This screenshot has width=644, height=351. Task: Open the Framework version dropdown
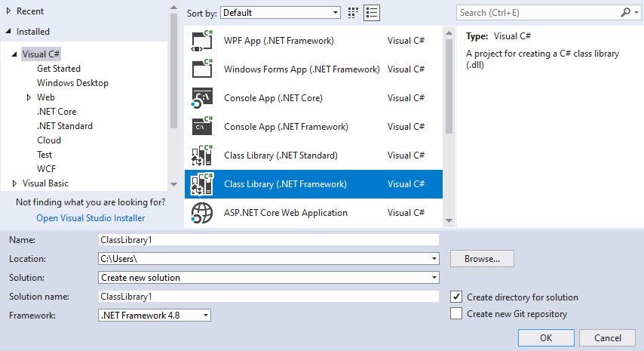point(155,316)
